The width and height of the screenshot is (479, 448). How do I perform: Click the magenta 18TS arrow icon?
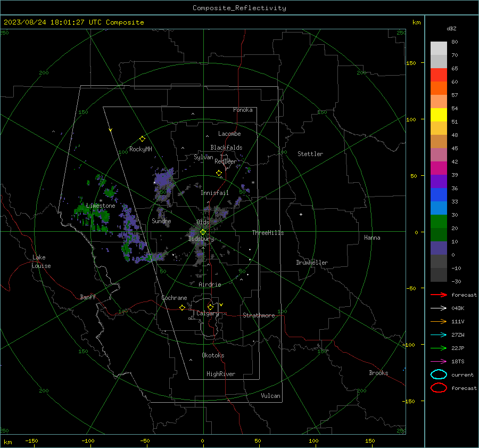(439, 362)
